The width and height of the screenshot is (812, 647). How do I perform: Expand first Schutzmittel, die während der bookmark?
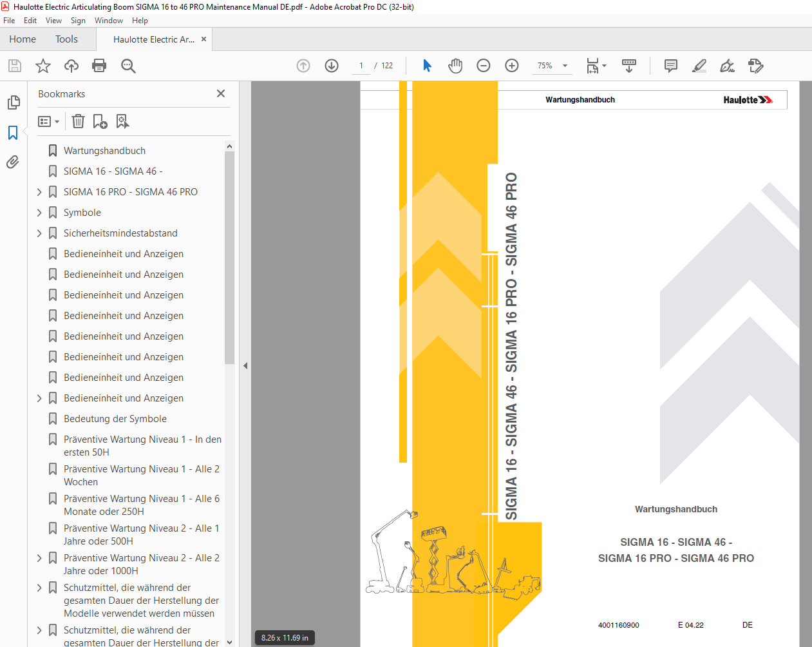coord(39,588)
